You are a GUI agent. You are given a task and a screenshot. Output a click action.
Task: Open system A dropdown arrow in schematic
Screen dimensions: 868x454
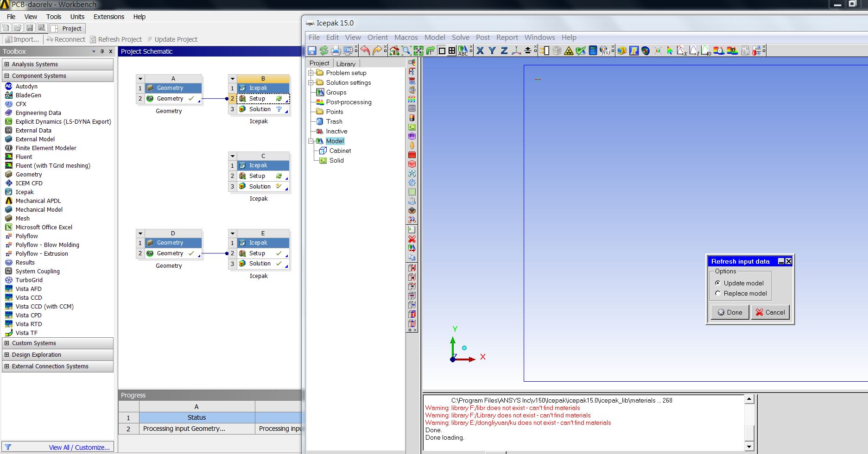(140, 79)
